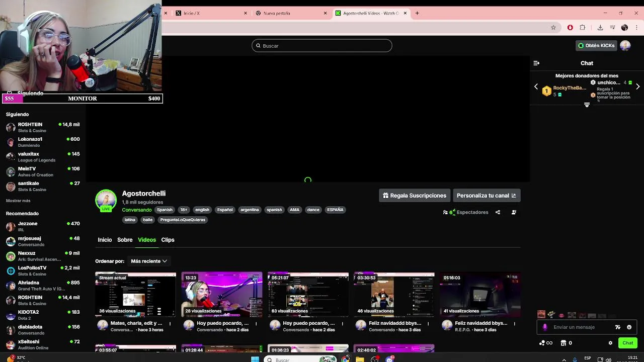Open the moderator user-settings icon

(x=514, y=212)
